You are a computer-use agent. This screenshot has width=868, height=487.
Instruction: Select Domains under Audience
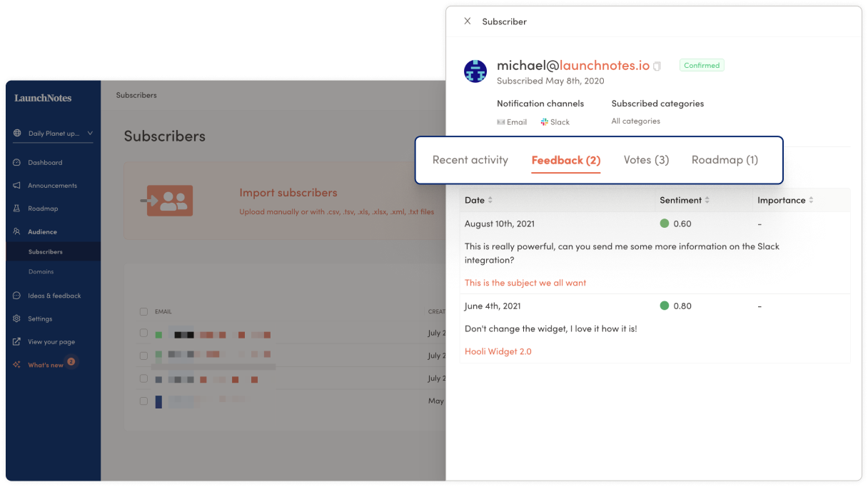tap(41, 272)
